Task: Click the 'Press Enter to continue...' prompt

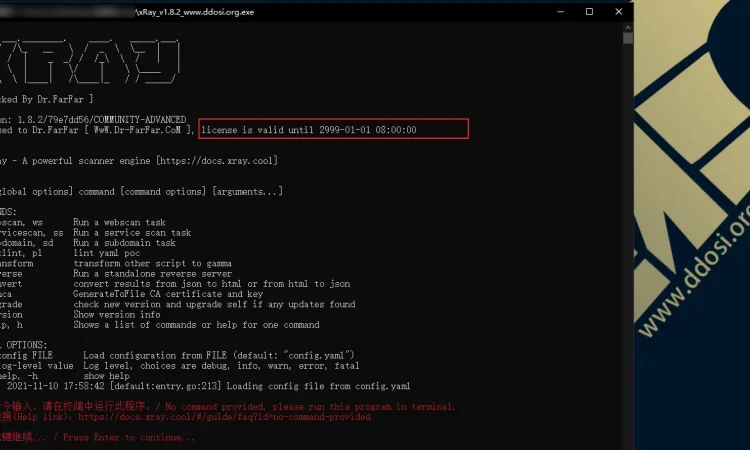Action: pos(129,437)
